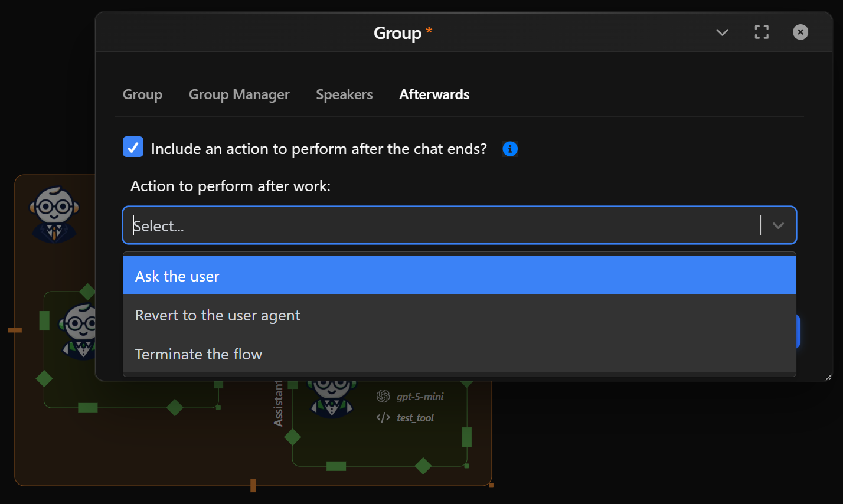Maximize the Group dialog using the fullscreen icon
The image size is (843, 504).
pyautogui.click(x=762, y=32)
